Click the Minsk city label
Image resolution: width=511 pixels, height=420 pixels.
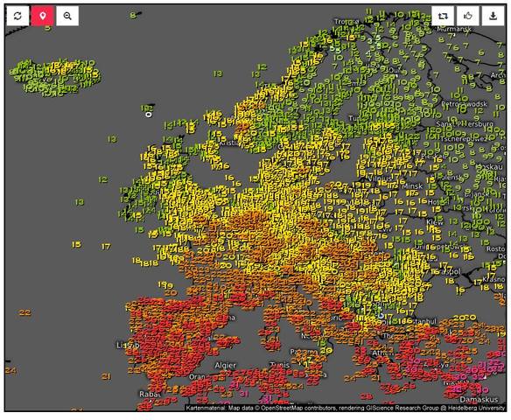(x=412, y=186)
